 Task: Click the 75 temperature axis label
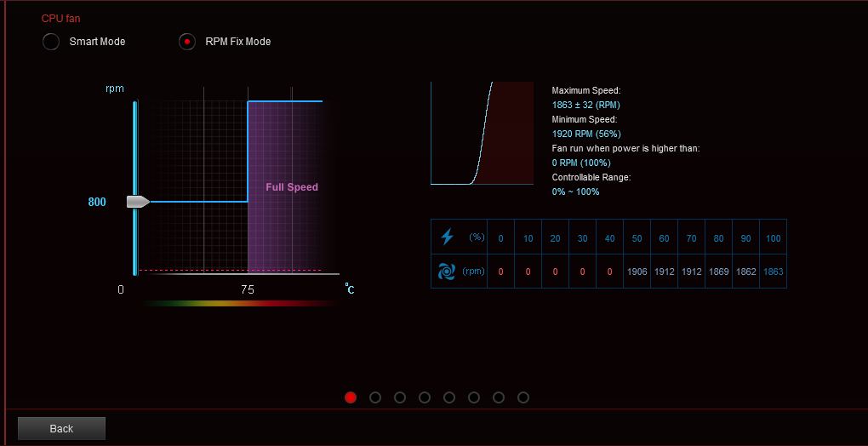coord(248,289)
